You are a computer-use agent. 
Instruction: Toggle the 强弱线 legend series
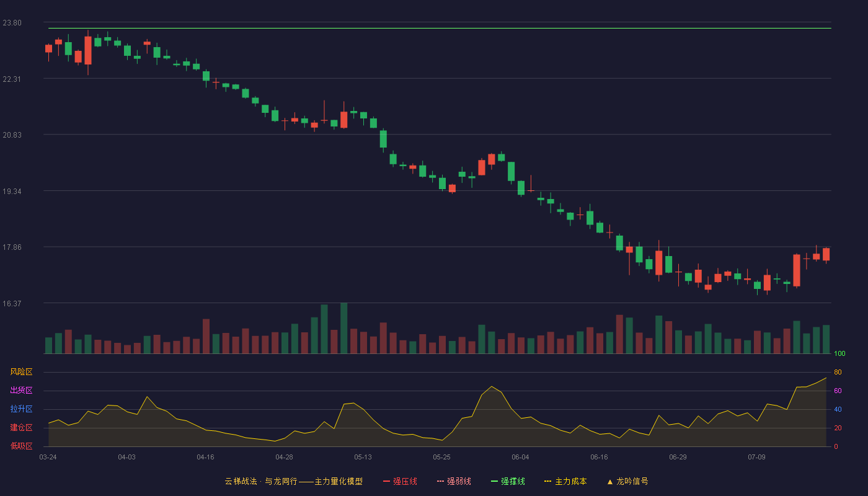pyautogui.click(x=454, y=481)
